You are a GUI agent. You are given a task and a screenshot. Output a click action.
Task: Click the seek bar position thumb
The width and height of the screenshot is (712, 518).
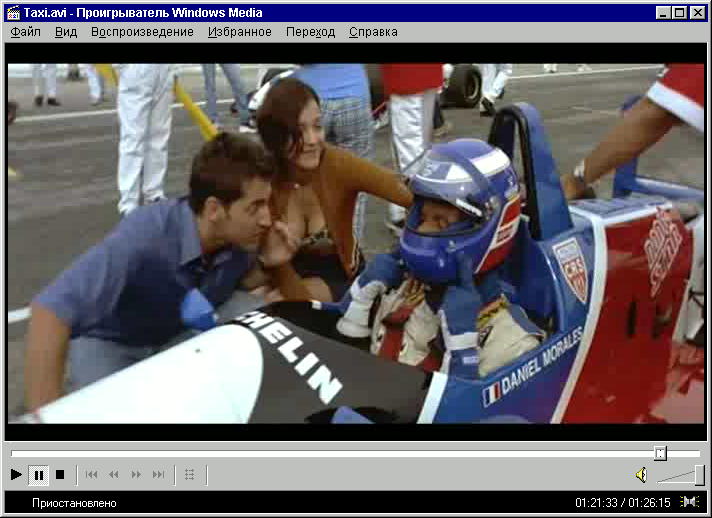[x=660, y=453]
